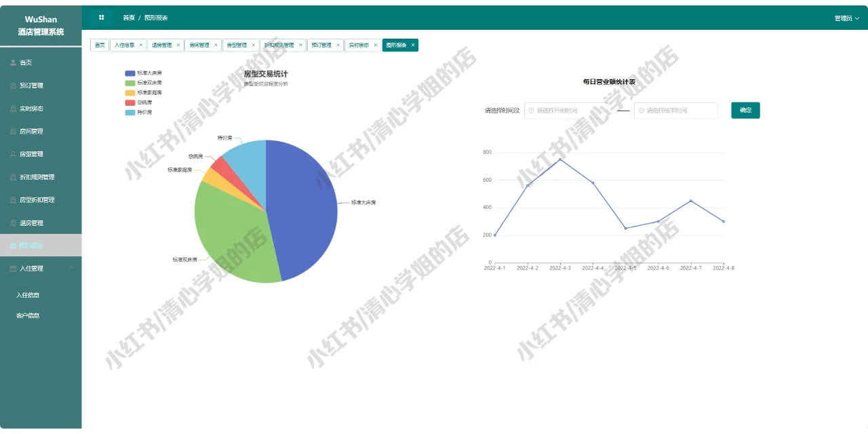Select the 房间管理 icon in the sidebar

pyautogui.click(x=14, y=131)
